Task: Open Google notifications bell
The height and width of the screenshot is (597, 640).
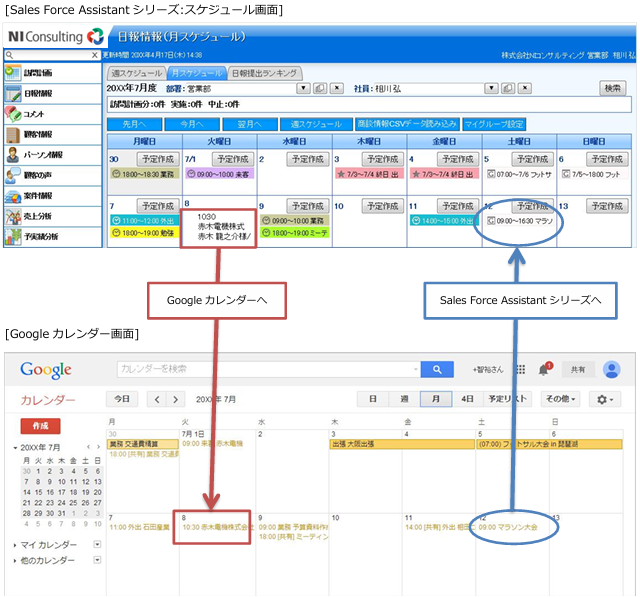Action: coord(543,370)
